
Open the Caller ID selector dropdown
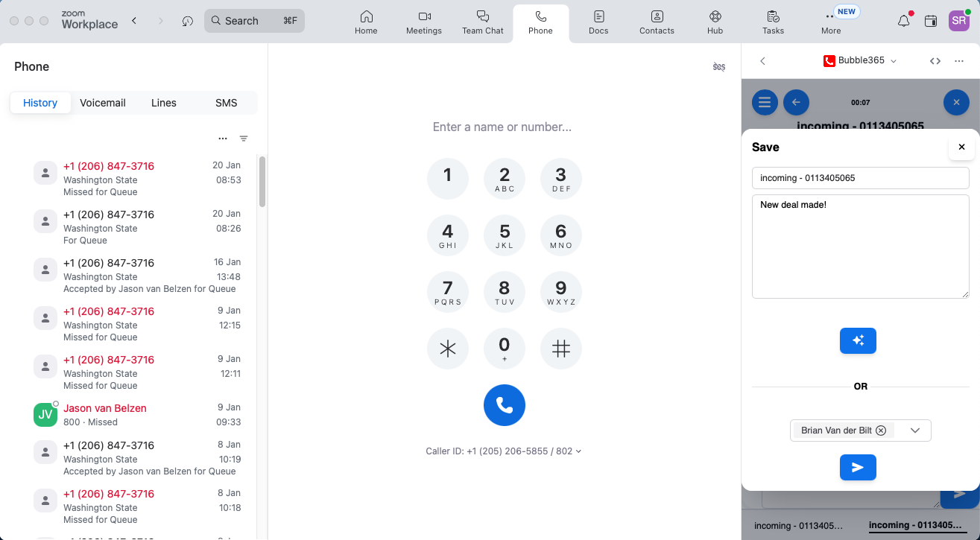[x=579, y=451]
